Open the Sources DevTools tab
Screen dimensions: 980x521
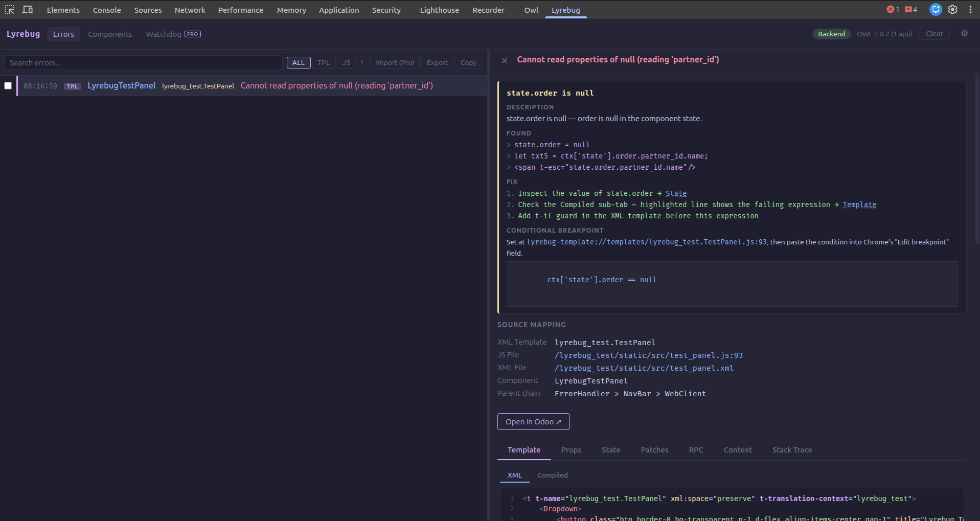[x=148, y=10]
